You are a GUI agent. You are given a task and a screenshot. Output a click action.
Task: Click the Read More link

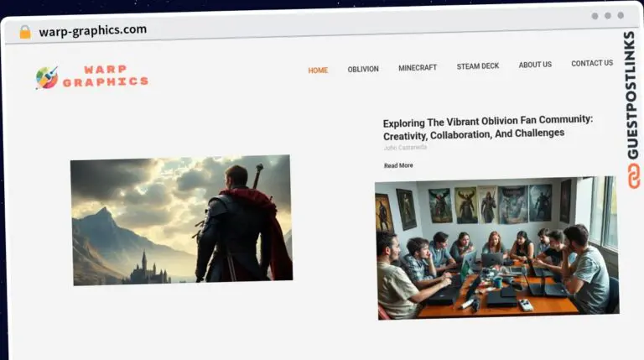[398, 165]
